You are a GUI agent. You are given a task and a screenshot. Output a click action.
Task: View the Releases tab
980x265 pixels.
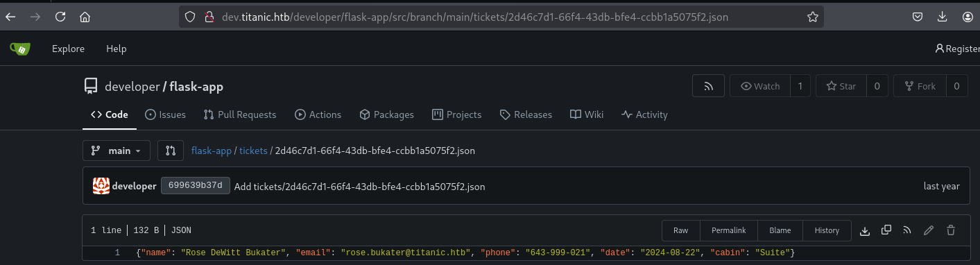[x=526, y=114]
